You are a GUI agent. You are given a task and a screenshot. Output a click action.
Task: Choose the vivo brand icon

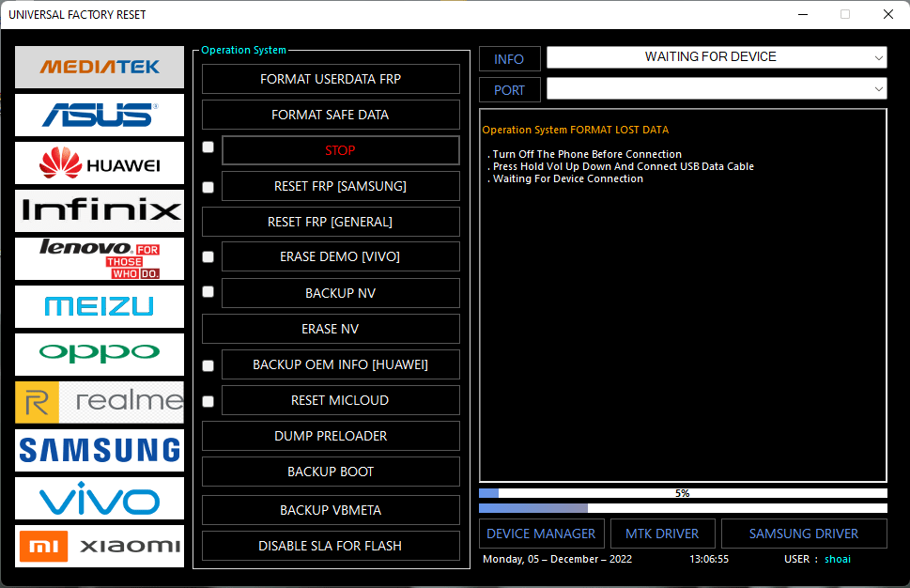99,499
